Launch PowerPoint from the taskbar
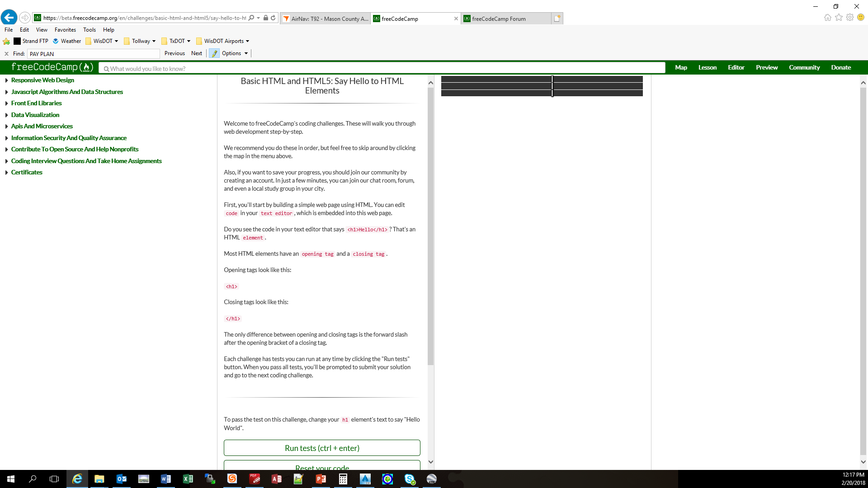Screen dimensions: 868x488 (x=321, y=479)
